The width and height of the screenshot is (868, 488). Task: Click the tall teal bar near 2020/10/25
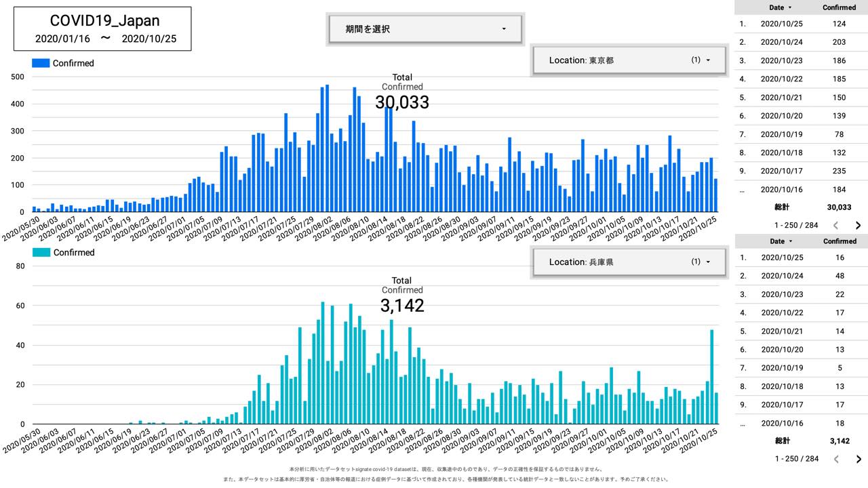click(x=712, y=376)
